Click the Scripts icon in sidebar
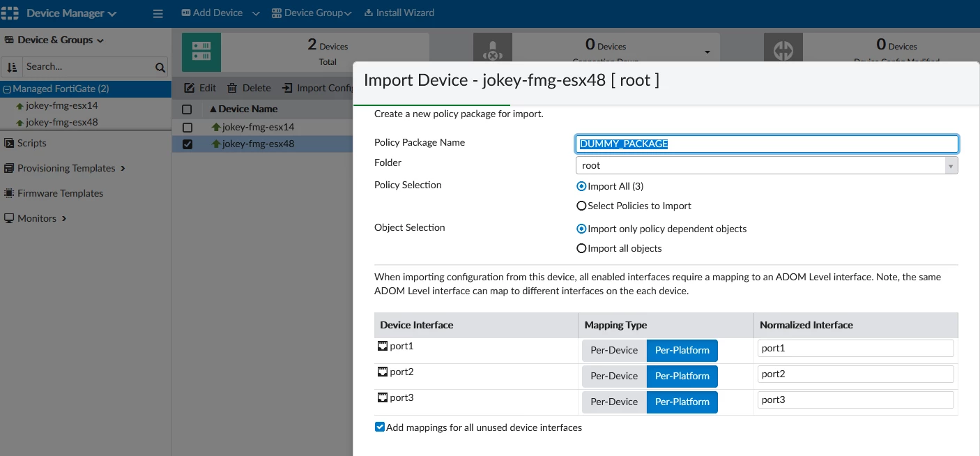The image size is (980, 456). pos(10,143)
